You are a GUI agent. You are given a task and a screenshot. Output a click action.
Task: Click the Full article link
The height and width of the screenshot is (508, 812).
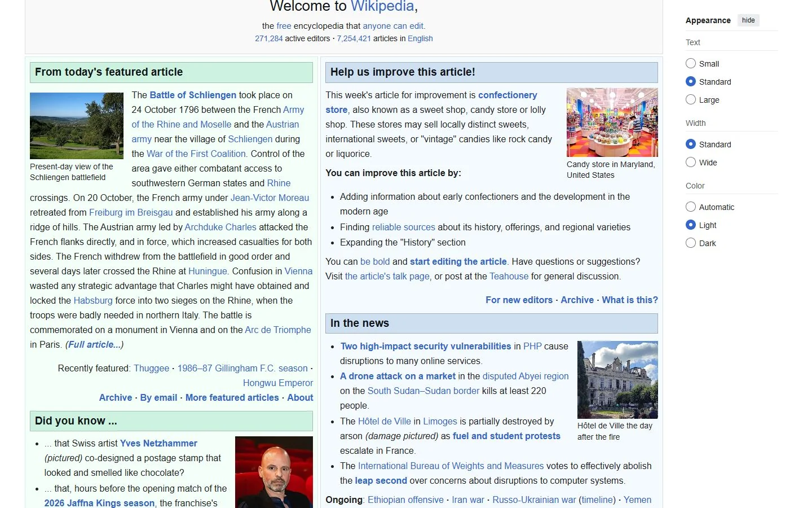point(94,344)
